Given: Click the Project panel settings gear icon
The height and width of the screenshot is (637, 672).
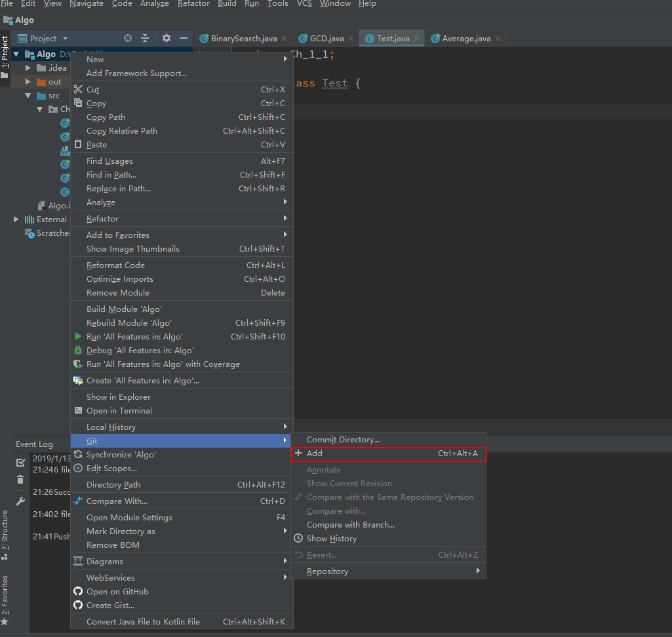Looking at the screenshot, I should click(166, 39).
